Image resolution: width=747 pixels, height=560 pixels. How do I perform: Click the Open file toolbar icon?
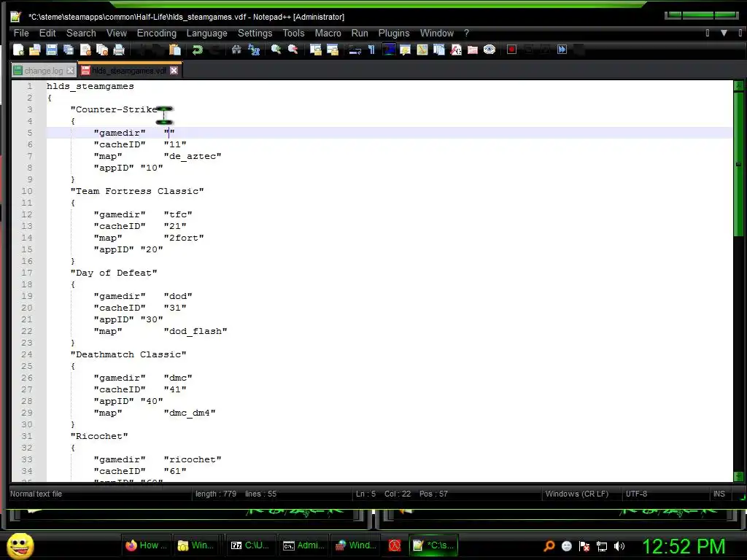[35, 50]
